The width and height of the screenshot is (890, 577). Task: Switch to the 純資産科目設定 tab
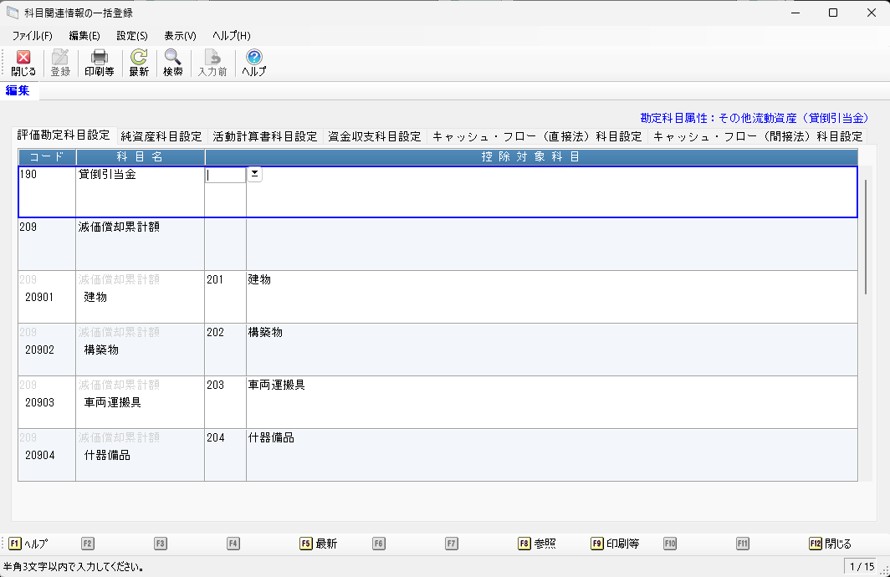click(x=161, y=137)
